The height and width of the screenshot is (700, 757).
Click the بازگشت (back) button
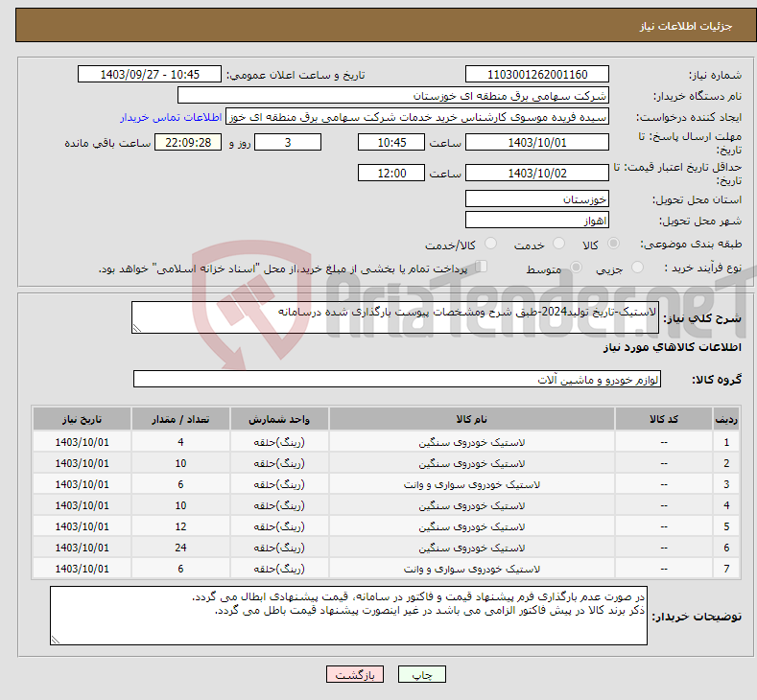coord(355,674)
